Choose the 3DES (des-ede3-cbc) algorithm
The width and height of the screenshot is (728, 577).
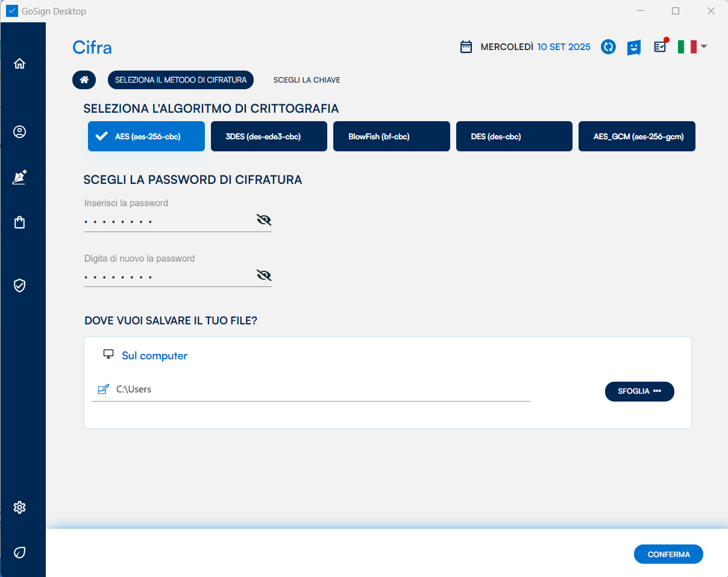[x=269, y=136]
